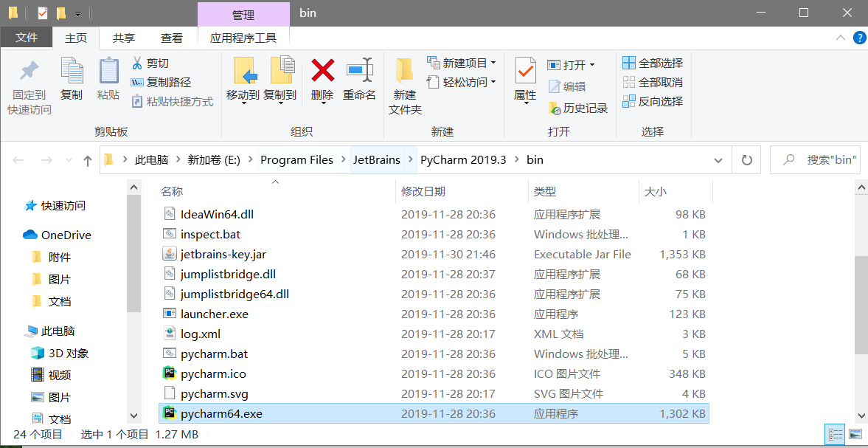Click the Copy (复制) ribbon icon

click(72, 71)
